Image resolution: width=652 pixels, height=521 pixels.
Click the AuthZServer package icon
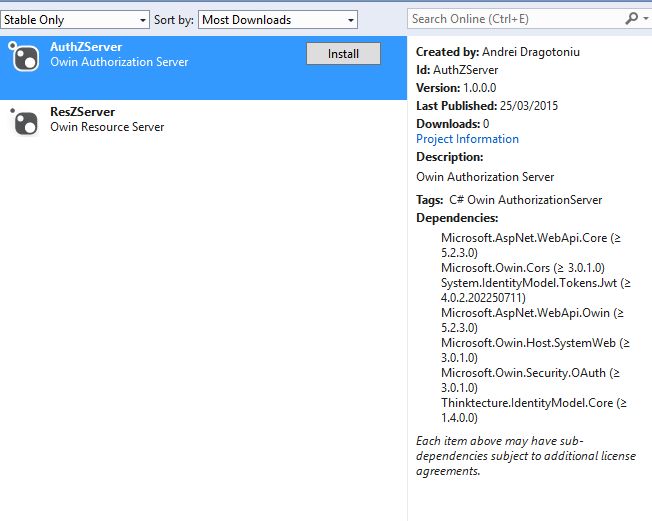pyautogui.click(x=24, y=57)
